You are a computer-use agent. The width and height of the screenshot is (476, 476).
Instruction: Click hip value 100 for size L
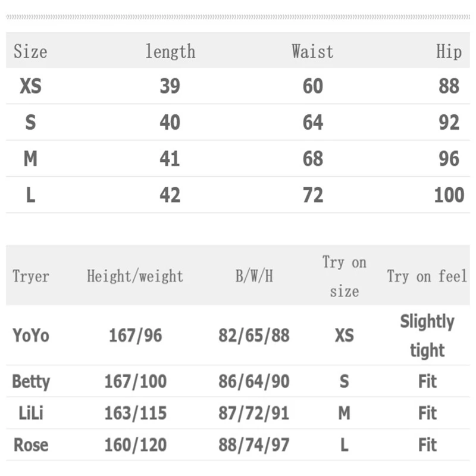pos(449,195)
